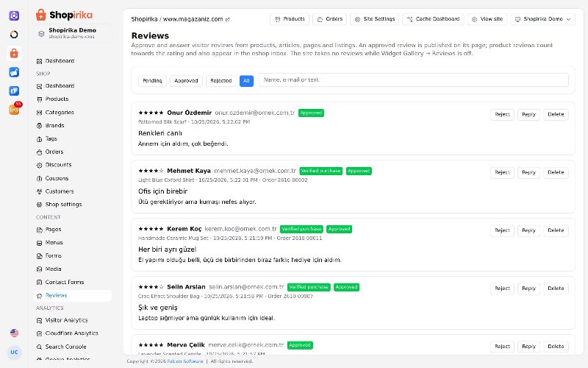This screenshot has width=588, height=368.
Task: Click Products button in top bar
Action: click(x=290, y=19)
